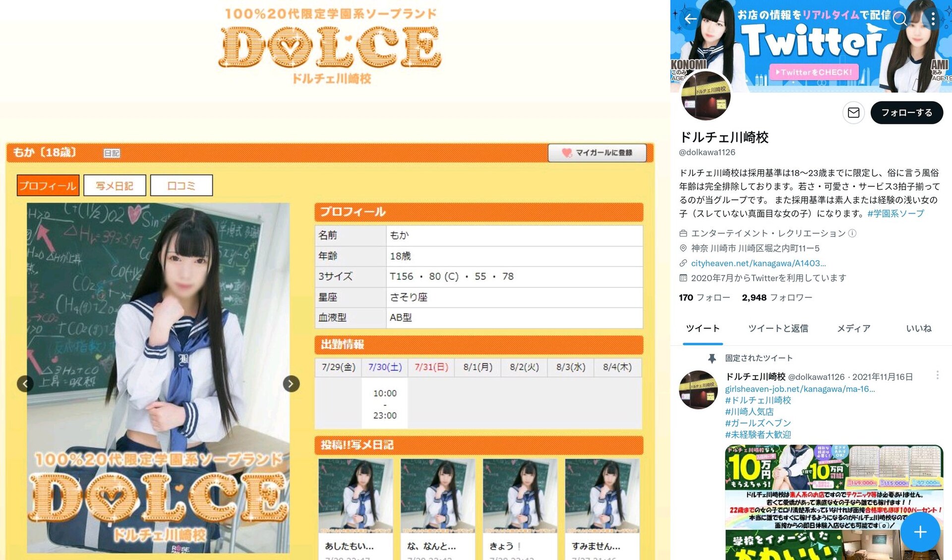Click the info icon beside エンターテイメント category
Screen dimensions: 952x560
point(852,233)
